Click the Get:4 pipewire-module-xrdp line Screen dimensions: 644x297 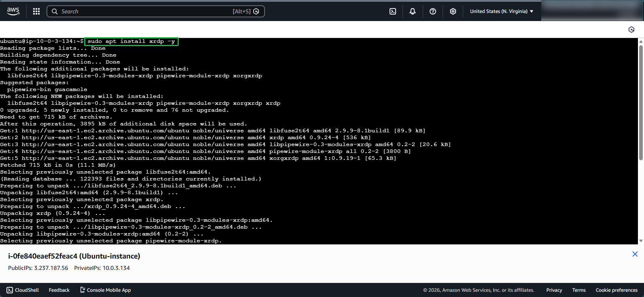click(205, 151)
